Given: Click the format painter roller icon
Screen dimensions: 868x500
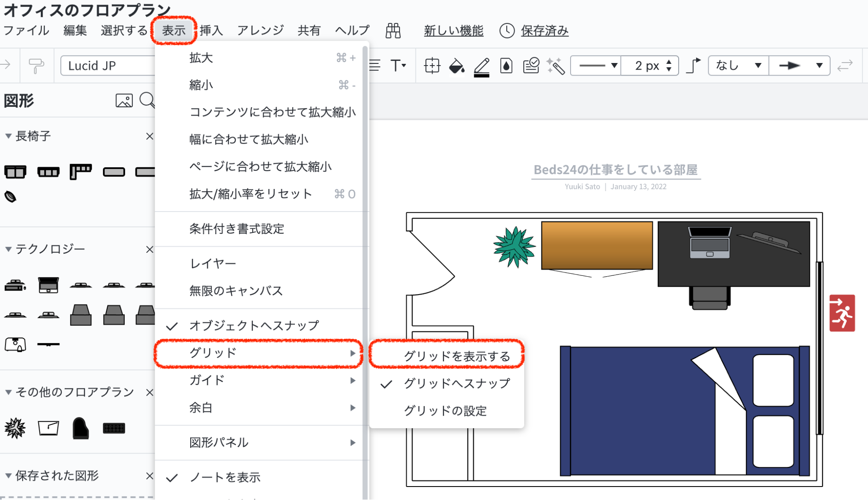Looking at the screenshot, I should (36, 66).
